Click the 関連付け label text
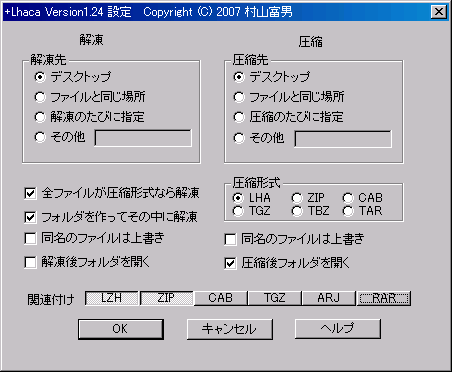Image resolution: width=452 pixels, height=372 pixels. tap(51, 300)
